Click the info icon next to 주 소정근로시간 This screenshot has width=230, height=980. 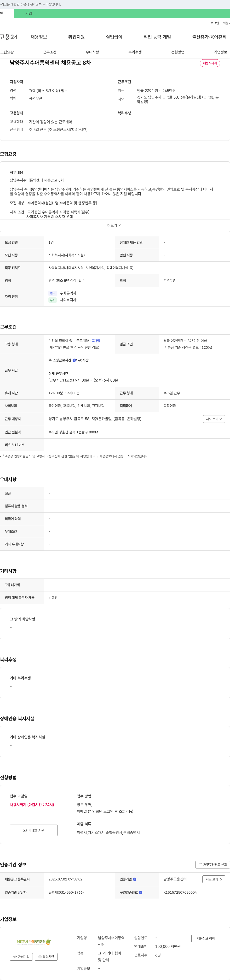[x=74, y=360]
